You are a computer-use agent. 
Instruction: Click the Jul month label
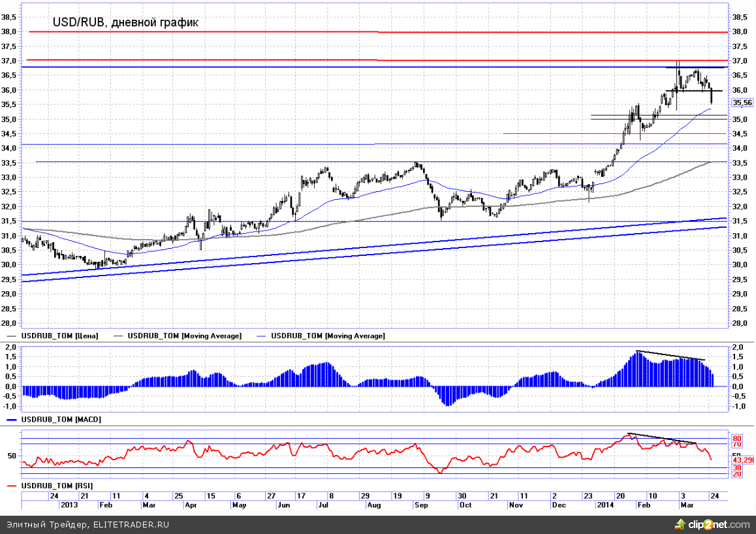click(323, 505)
